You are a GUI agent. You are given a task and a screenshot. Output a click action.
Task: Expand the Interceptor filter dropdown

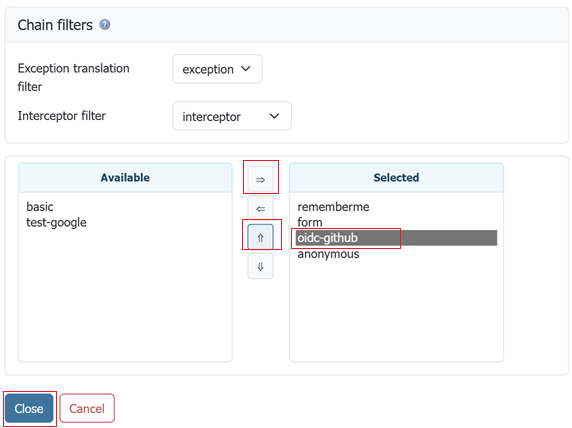coord(232,116)
